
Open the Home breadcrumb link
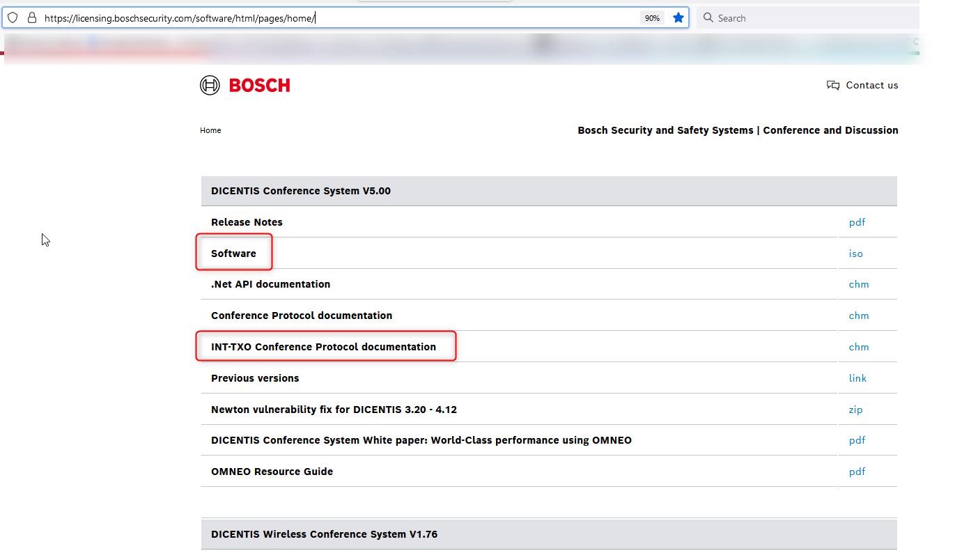click(x=210, y=130)
